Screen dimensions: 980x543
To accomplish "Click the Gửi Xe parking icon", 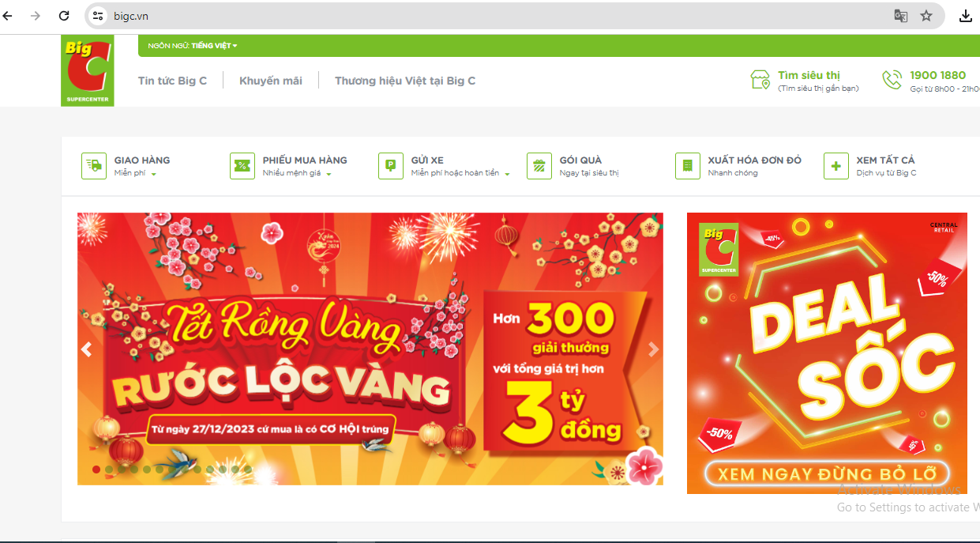I will click(391, 166).
